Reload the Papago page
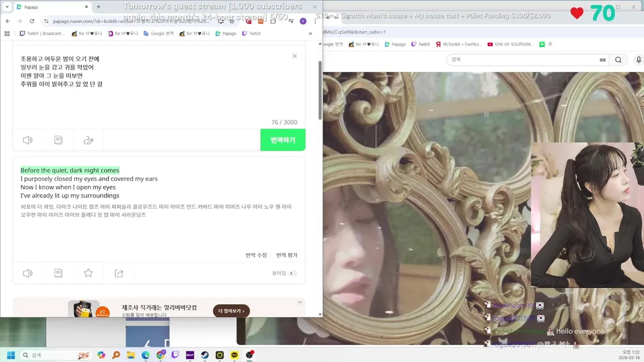The image size is (644, 362). click(32, 21)
